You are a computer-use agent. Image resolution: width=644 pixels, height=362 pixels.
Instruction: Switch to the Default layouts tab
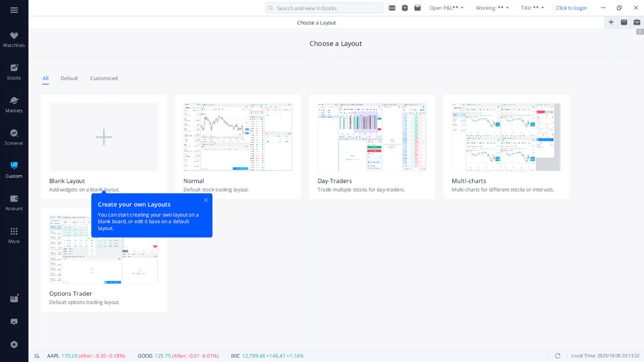(69, 78)
